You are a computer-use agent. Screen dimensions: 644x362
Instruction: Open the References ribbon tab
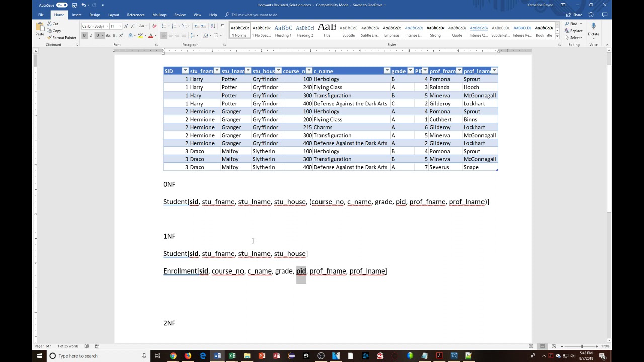click(x=136, y=15)
